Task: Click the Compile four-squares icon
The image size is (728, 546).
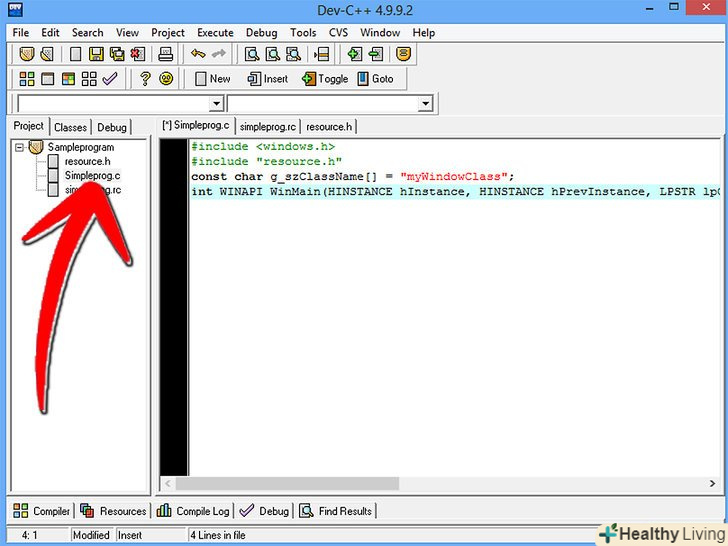Action: (27, 78)
